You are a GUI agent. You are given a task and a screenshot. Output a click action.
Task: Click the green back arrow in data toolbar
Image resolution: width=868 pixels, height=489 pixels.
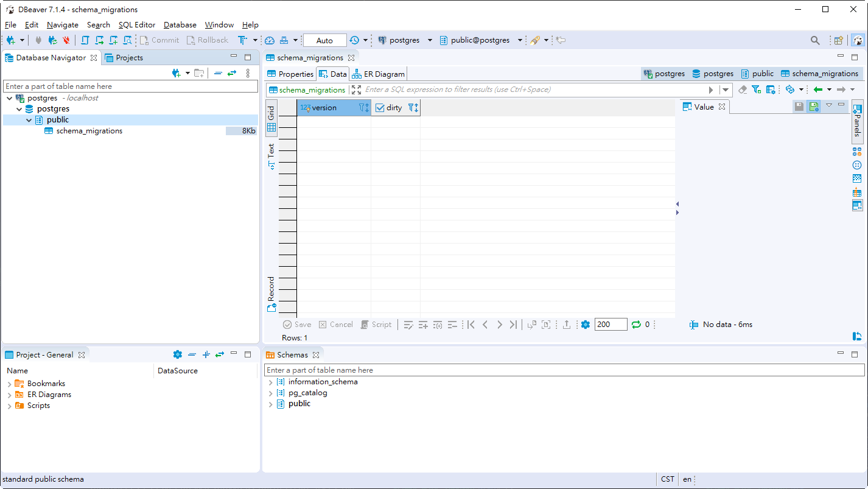[x=818, y=90]
